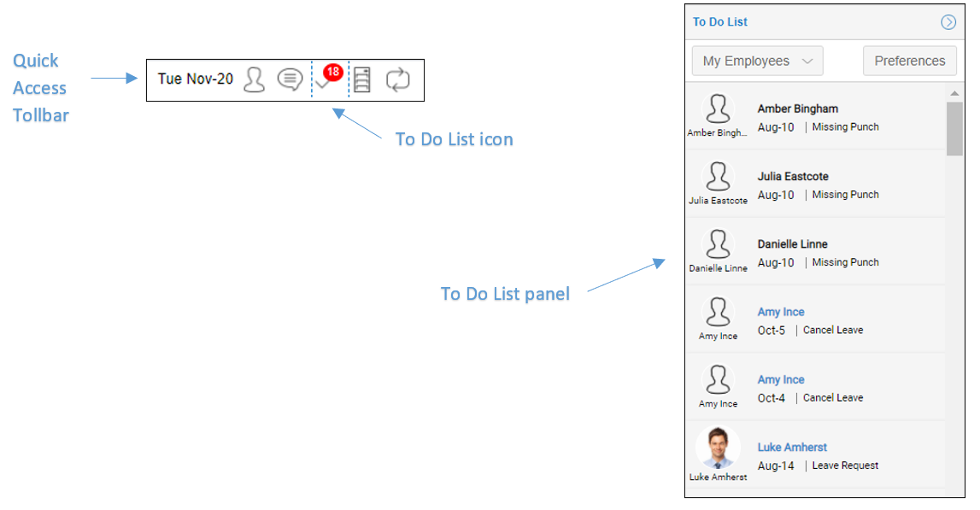Click the server cabinet icon in toolbar
980x510 pixels.
pos(362,79)
